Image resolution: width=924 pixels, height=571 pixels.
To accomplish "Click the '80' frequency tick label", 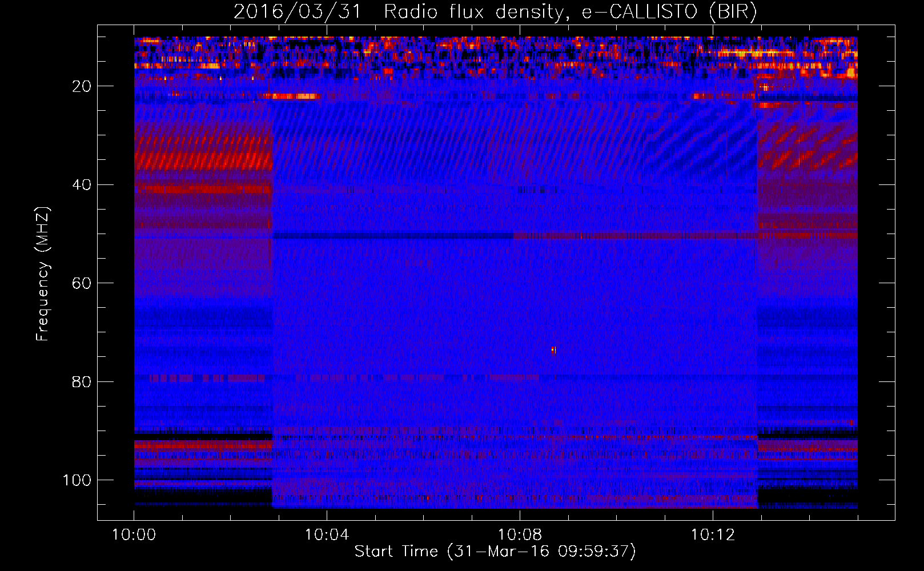I will click(x=82, y=382).
